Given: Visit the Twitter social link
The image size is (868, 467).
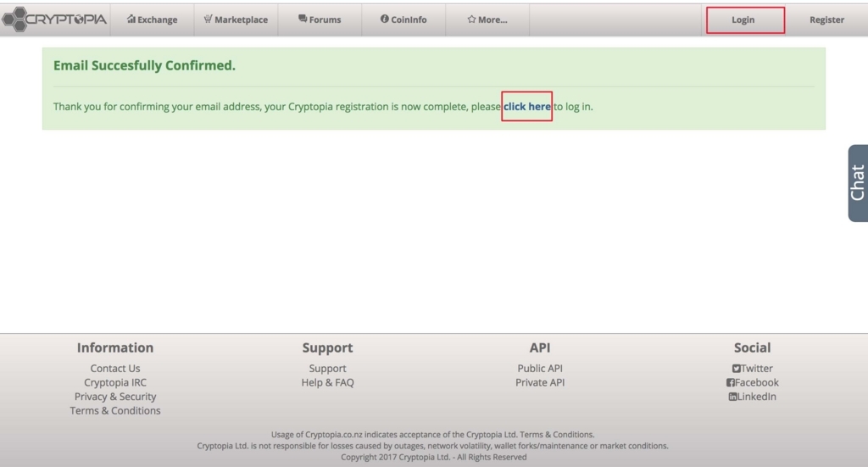Looking at the screenshot, I should tap(753, 368).
